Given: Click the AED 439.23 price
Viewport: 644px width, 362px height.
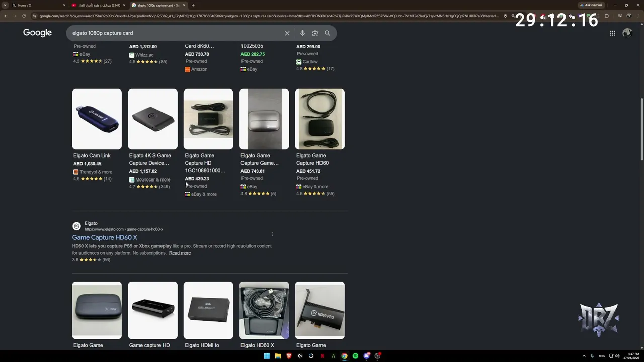Looking at the screenshot, I should (197, 179).
